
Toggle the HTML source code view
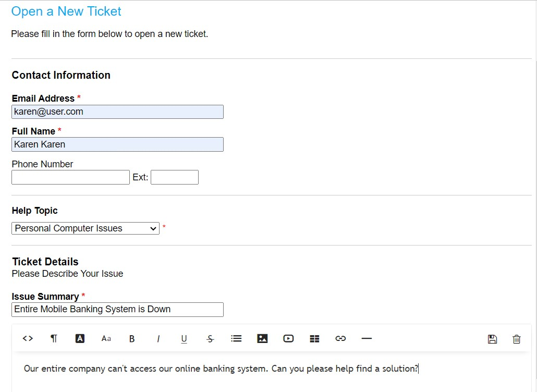click(28, 338)
